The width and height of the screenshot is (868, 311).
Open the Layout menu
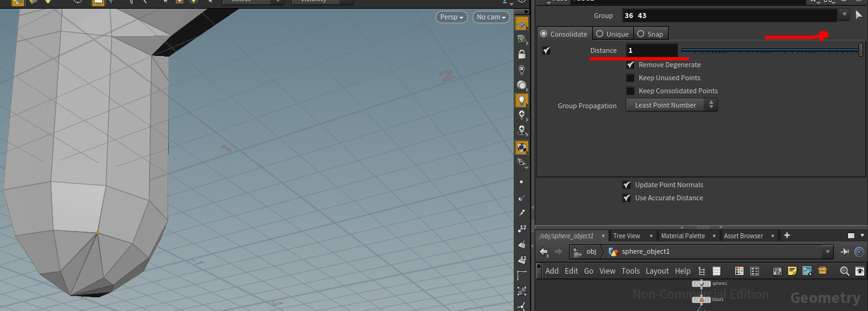tap(658, 271)
